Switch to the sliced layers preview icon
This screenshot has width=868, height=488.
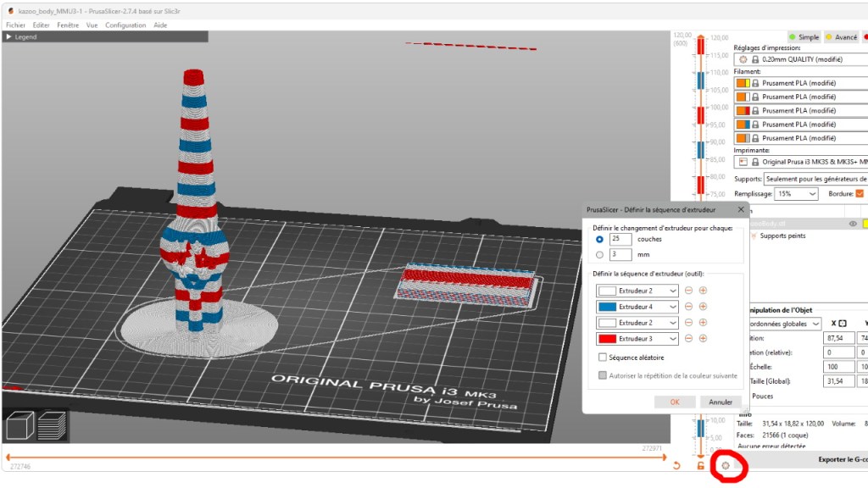[x=51, y=424]
